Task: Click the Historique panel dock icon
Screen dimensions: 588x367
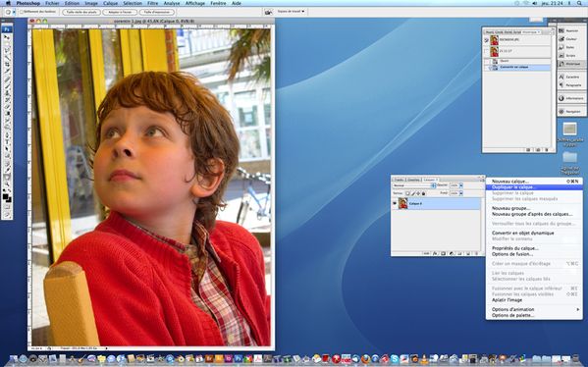Action: pos(571,64)
